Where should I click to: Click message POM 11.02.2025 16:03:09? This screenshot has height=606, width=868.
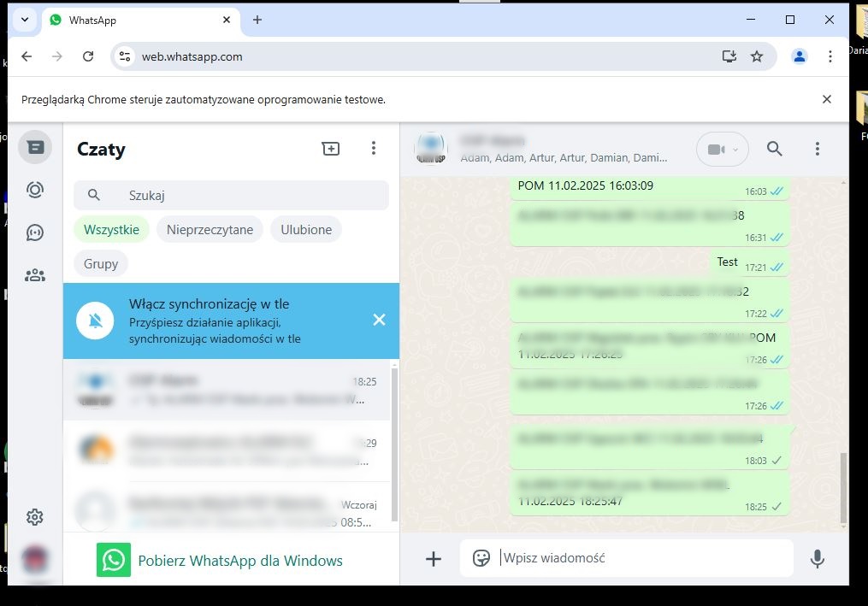650,189
